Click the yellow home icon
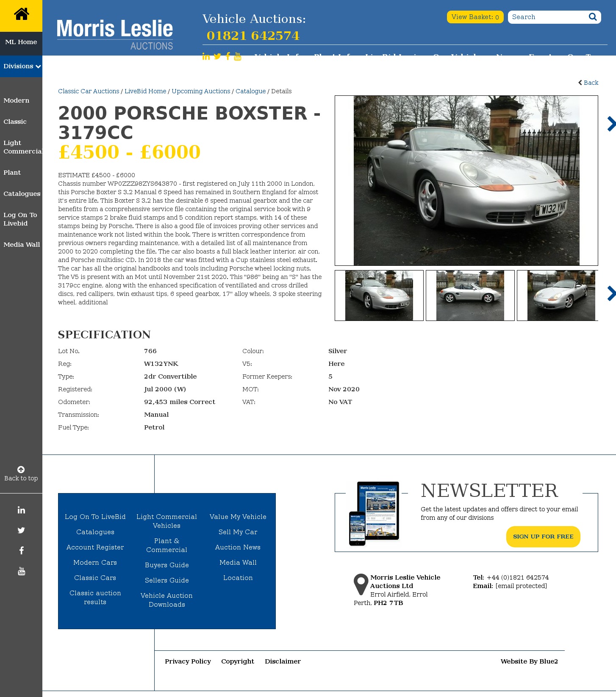The image size is (616, 697). (21, 14)
